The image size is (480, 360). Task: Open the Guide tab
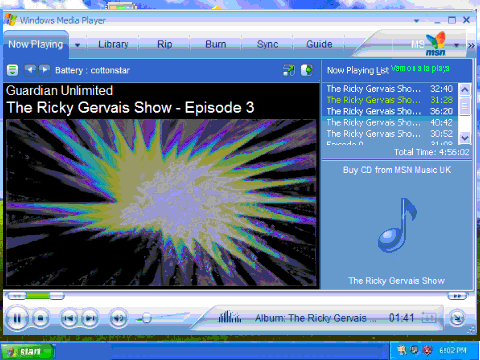click(319, 44)
